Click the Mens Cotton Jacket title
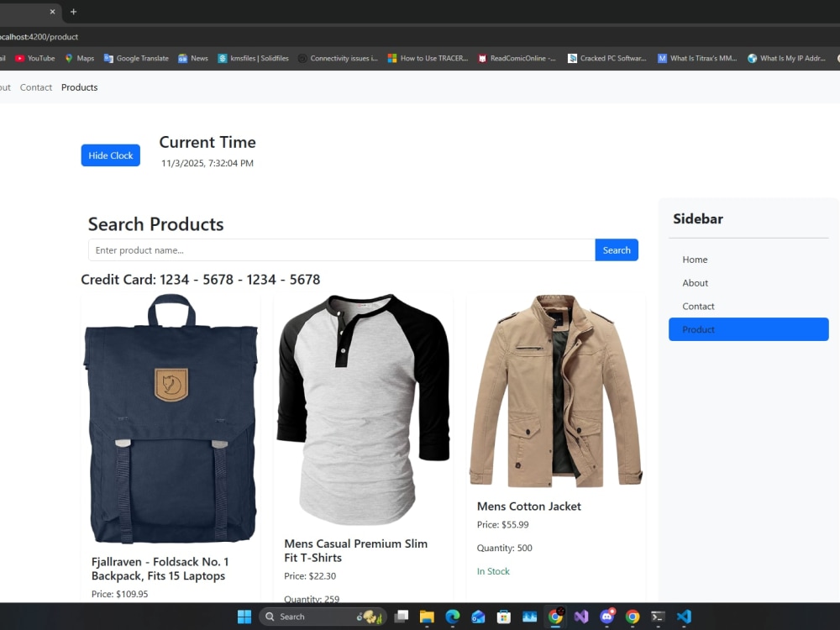The width and height of the screenshot is (840, 630). click(x=528, y=507)
